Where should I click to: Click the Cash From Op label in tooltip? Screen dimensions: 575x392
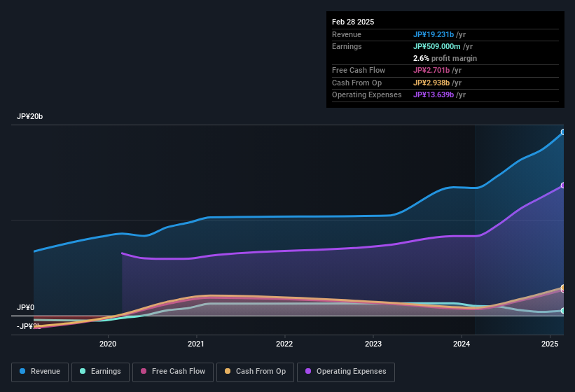click(356, 83)
